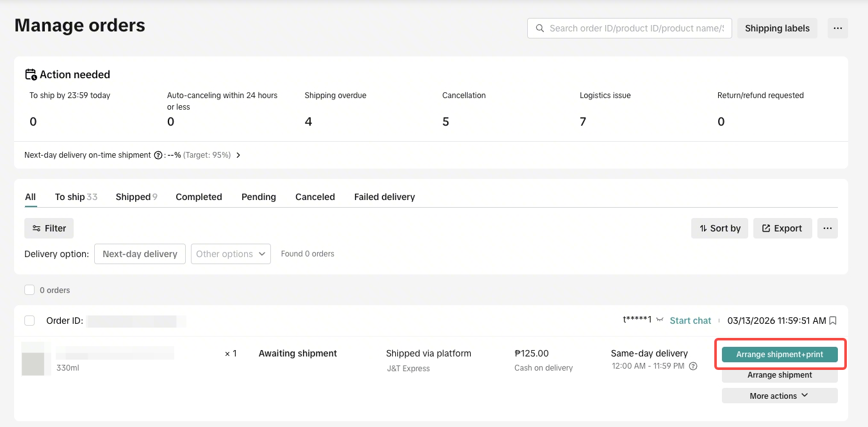
Task: Switch to the To ship tab
Action: click(76, 197)
